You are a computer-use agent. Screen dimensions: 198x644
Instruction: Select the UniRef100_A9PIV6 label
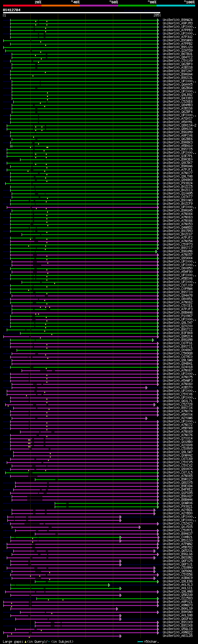(178, 135)
